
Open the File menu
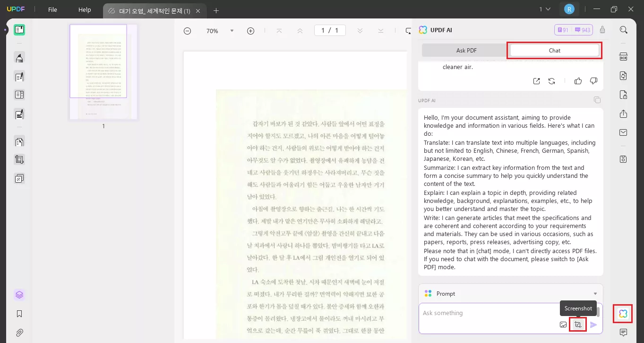point(52,9)
